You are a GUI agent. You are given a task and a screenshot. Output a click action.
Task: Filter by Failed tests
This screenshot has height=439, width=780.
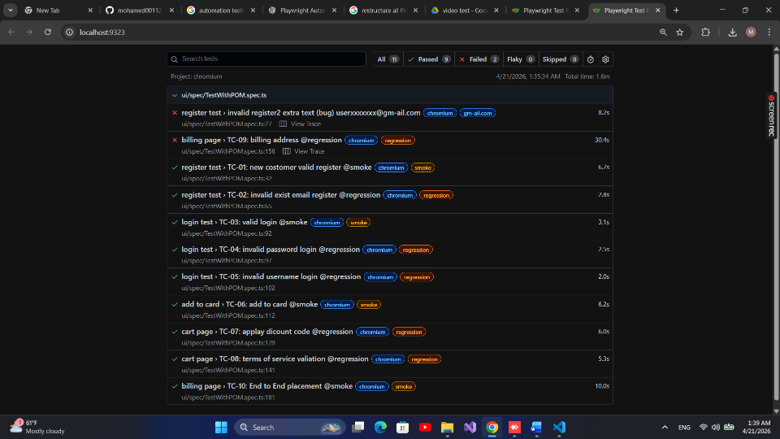click(479, 59)
